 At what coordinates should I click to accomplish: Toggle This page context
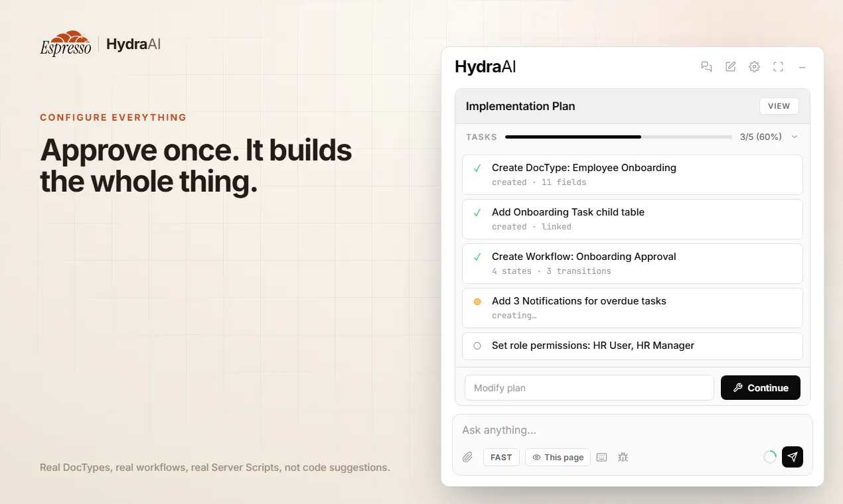[558, 457]
